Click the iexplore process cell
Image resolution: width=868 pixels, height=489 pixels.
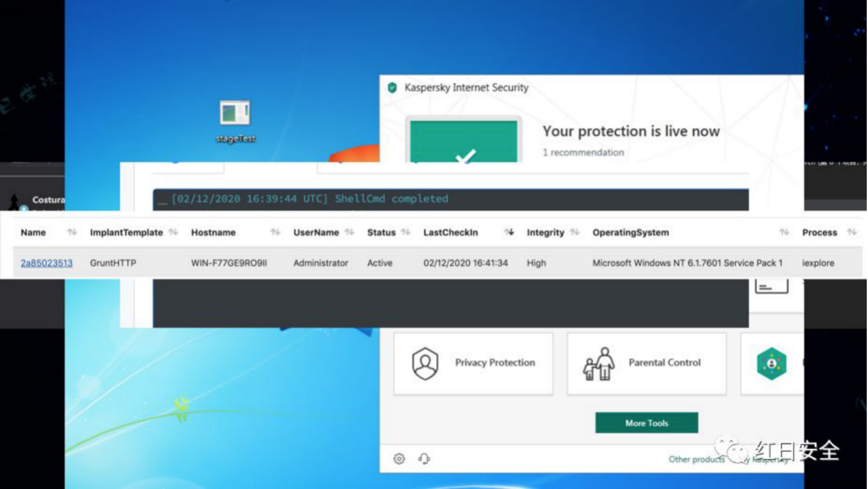(x=818, y=263)
